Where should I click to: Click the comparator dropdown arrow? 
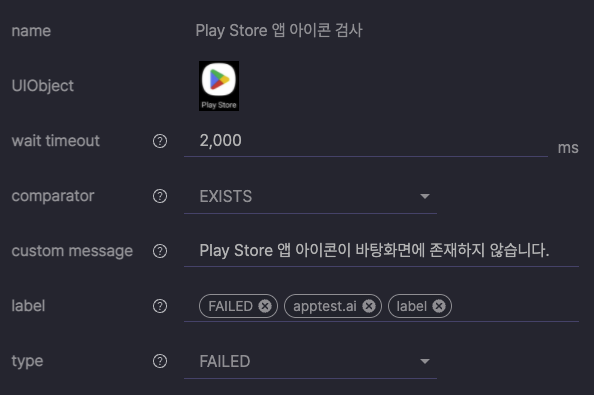(x=425, y=196)
